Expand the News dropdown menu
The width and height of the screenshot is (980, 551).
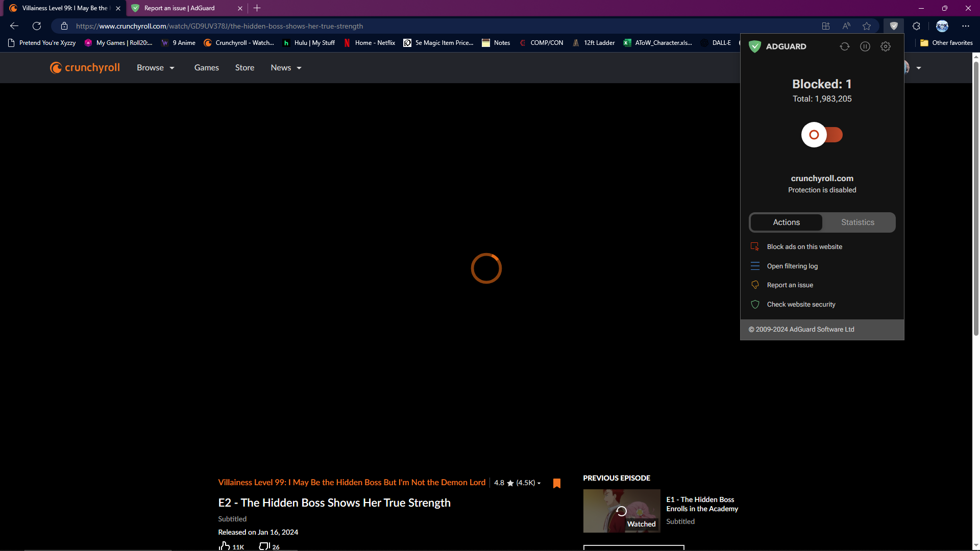[286, 68]
